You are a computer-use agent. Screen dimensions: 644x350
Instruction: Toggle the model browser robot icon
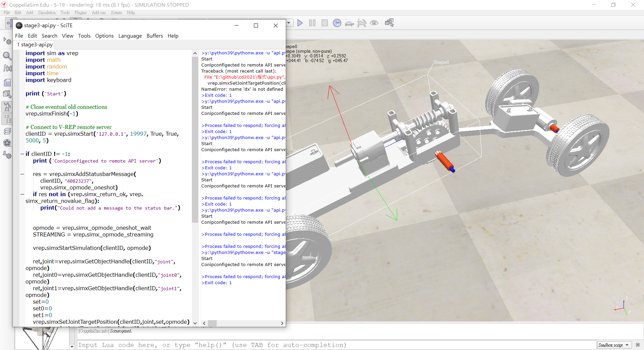pos(7,107)
